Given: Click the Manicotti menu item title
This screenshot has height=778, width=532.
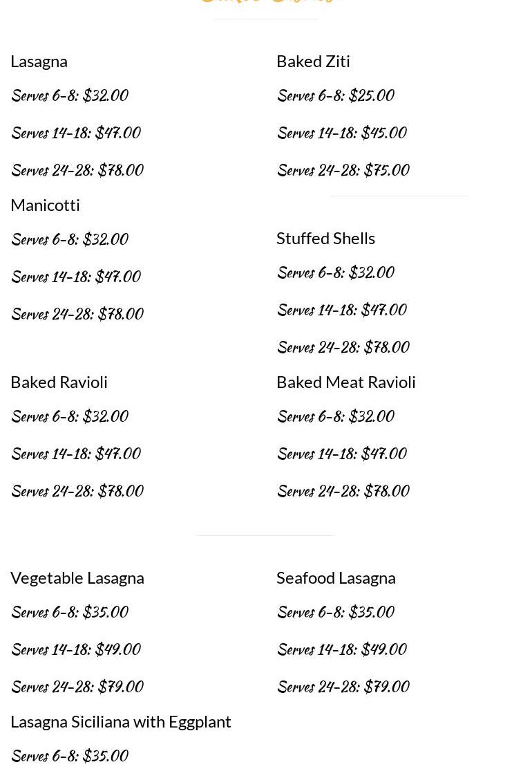Looking at the screenshot, I should point(46,205).
